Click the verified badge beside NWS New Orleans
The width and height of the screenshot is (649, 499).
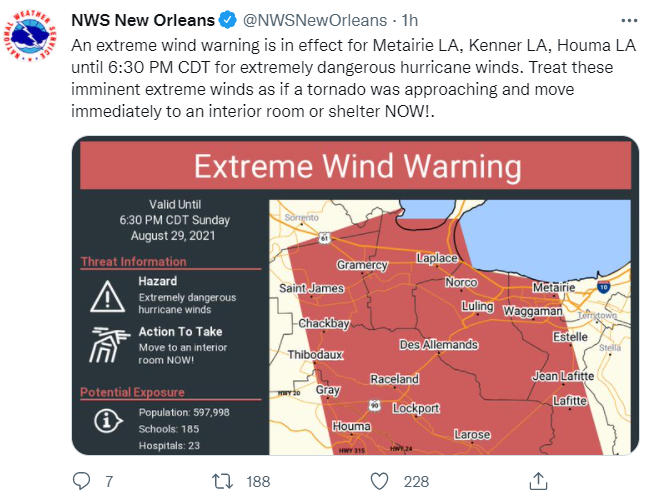(224, 20)
